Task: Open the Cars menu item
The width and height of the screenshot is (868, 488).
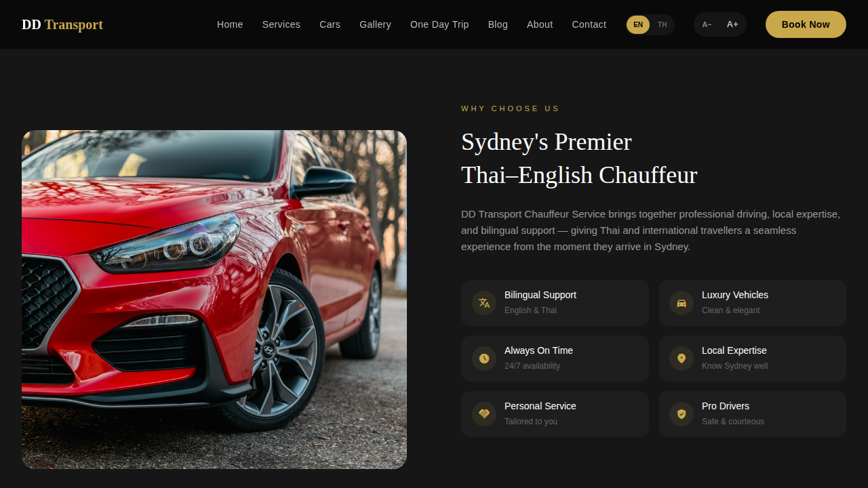Action: tap(330, 24)
